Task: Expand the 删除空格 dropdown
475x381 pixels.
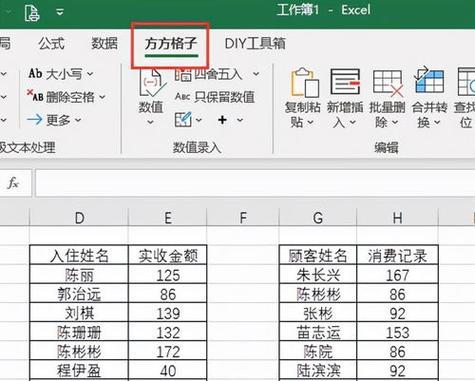Action: (103, 97)
